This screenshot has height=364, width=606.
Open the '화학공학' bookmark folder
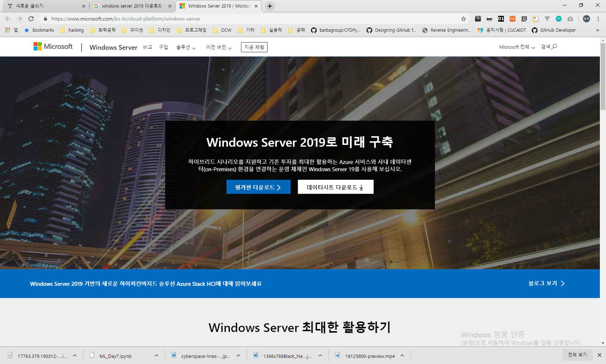[x=103, y=30]
